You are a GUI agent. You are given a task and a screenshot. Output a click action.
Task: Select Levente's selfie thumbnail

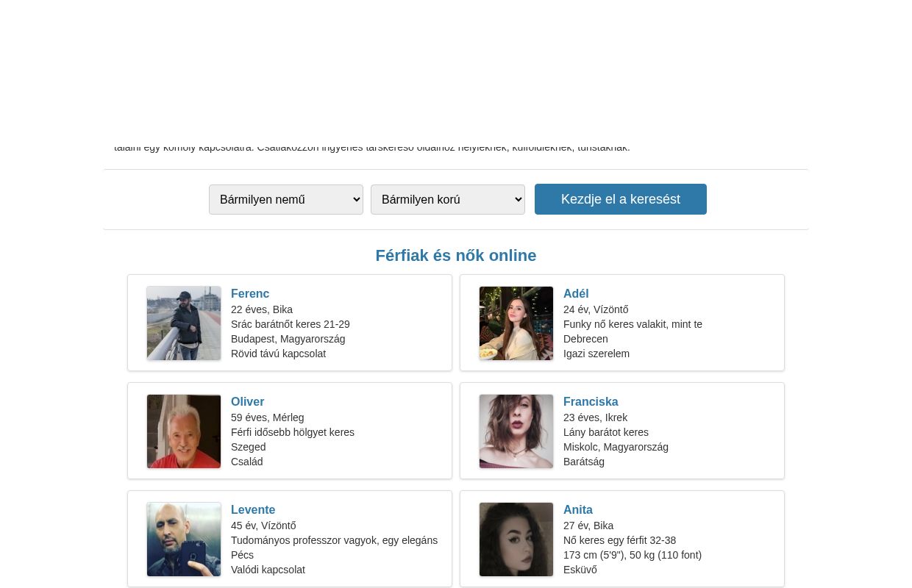click(x=184, y=539)
